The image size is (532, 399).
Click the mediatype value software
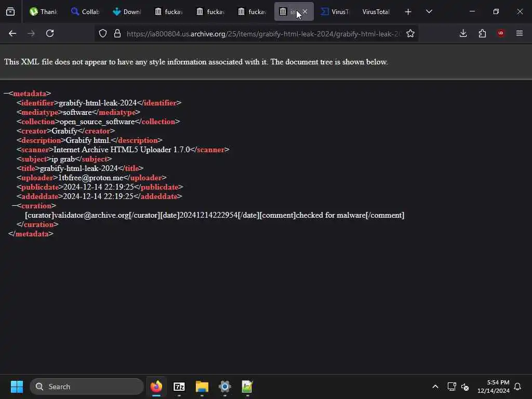click(x=77, y=112)
